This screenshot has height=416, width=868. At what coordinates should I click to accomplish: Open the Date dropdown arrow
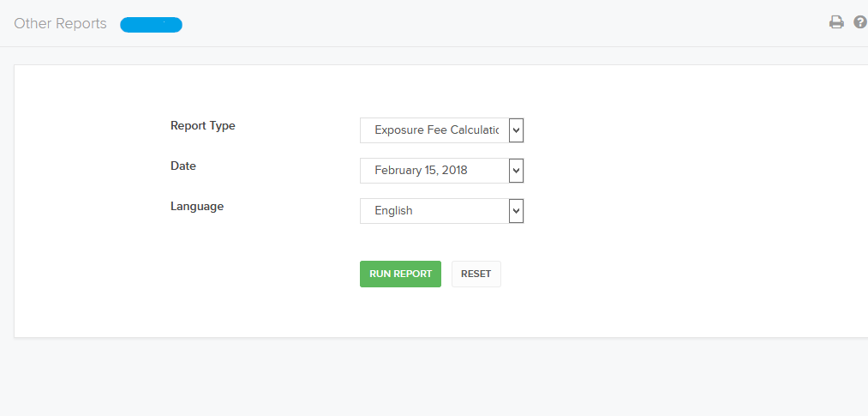point(516,171)
